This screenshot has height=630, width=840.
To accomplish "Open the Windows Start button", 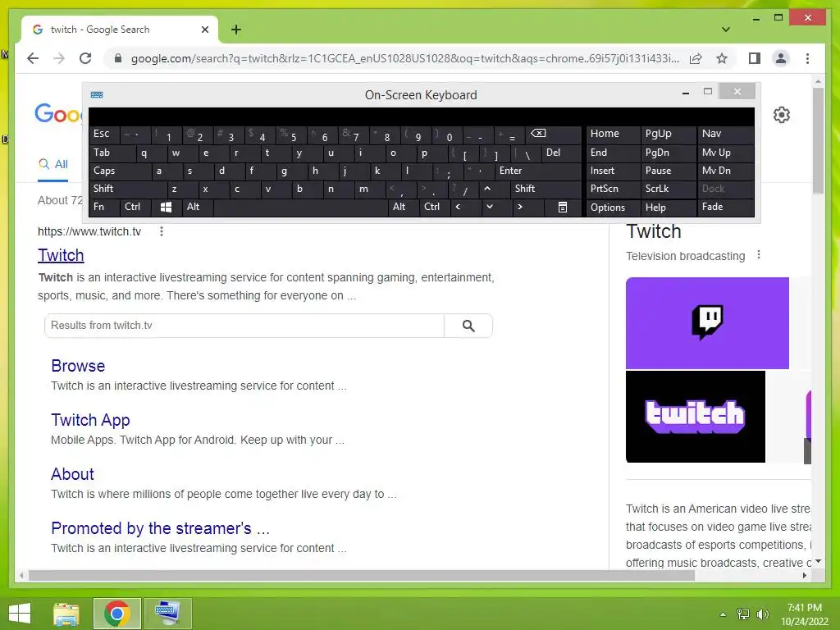I will [20, 614].
